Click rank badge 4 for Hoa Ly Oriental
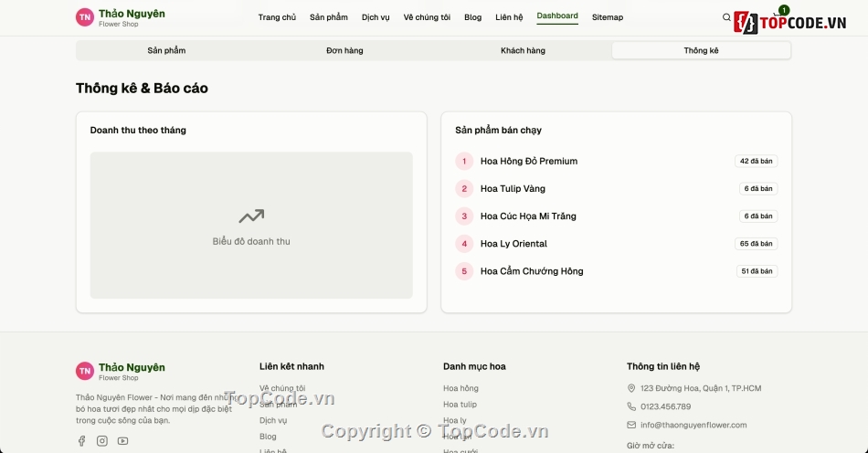Screen dimensions: 868x453 click(x=464, y=243)
